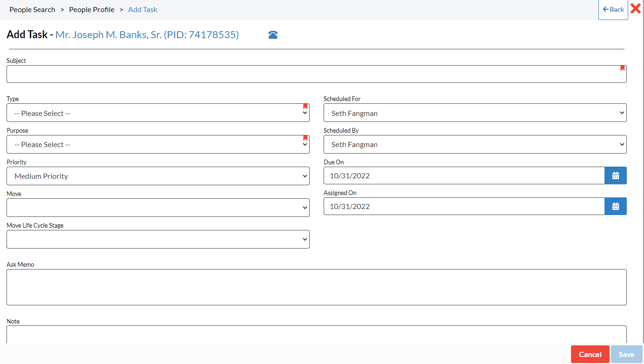The height and width of the screenshot is (364, 644).
Task: Expand the Scheduled By dropdown
Action: tap(475, 144)
